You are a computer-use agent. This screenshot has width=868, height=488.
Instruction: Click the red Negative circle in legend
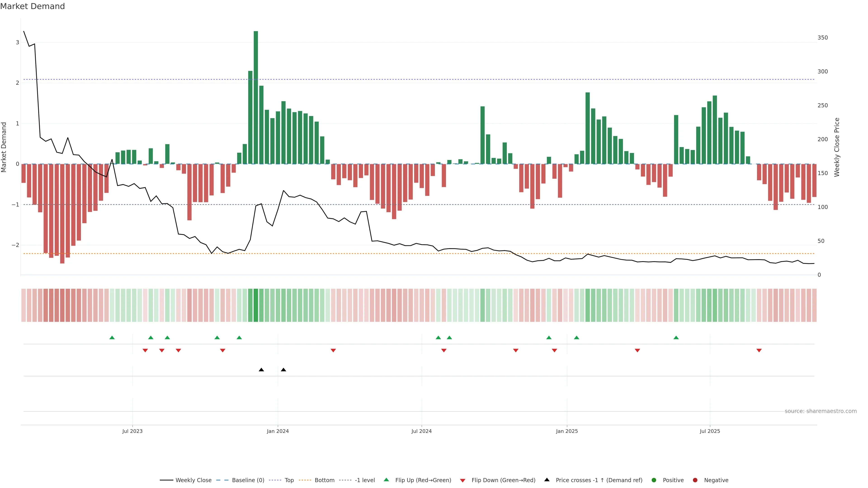tap(695, 480)
